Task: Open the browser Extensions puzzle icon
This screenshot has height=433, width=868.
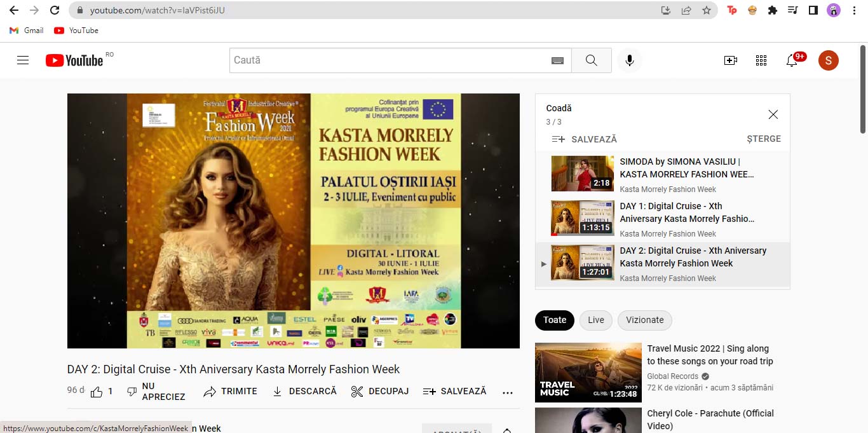Action: (773, 10)
